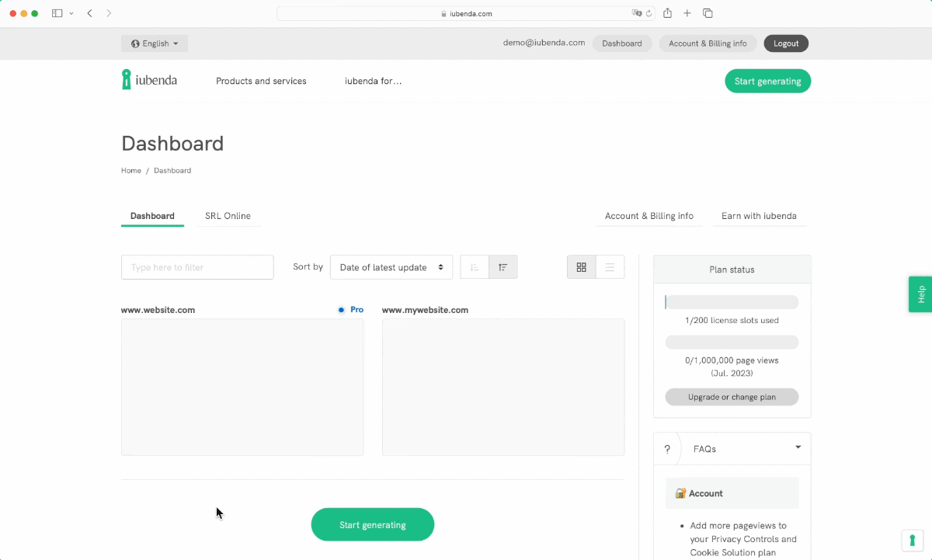The height and width of the screenshot is (560, 932).
Task: Click the Safari share icon
Action: click(x=667, y=13)
